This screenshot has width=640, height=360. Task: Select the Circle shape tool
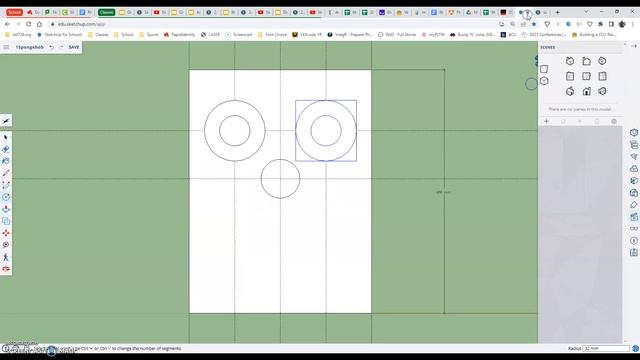pyautogui.click(x=6, y=197)
